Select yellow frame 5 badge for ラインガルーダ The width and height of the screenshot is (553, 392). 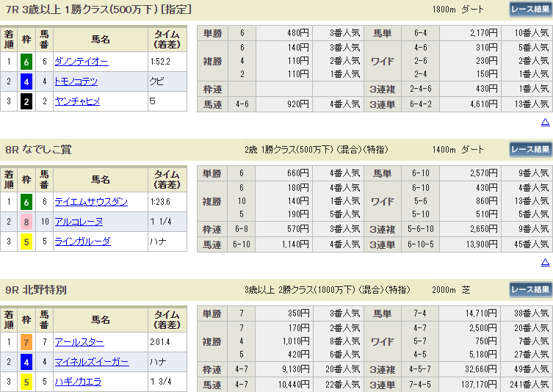click(x=26, y=242)
